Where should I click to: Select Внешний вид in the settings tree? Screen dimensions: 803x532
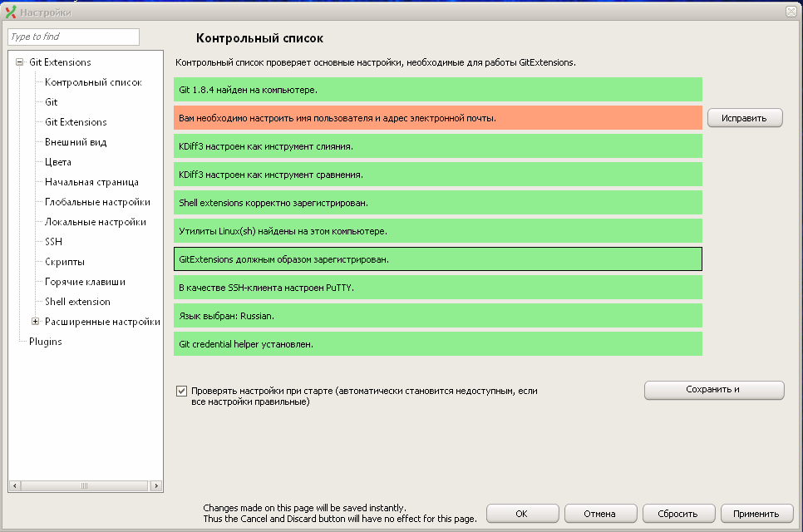coord(76,142)
